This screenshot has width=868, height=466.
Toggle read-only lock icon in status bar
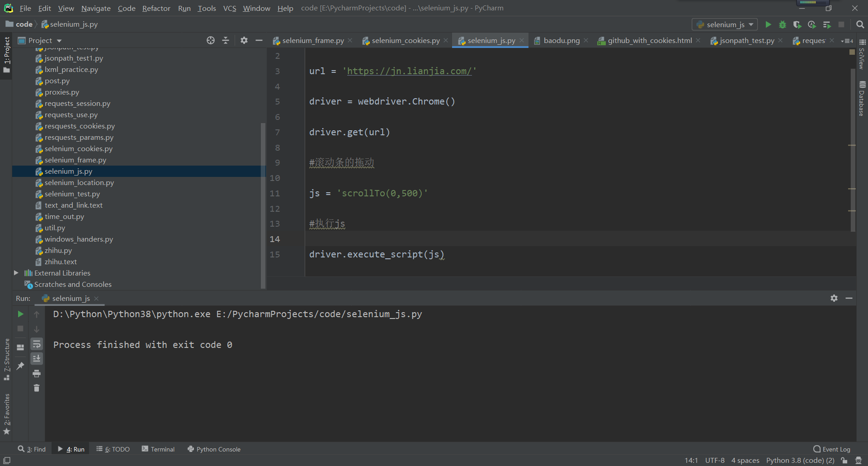(x=844, y=461)
